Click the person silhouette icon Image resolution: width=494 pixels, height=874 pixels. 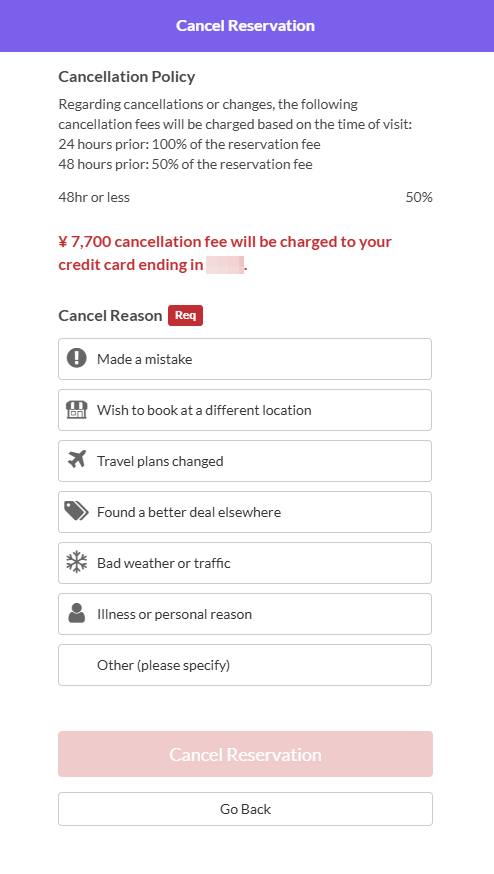click(x=77, y=613)
